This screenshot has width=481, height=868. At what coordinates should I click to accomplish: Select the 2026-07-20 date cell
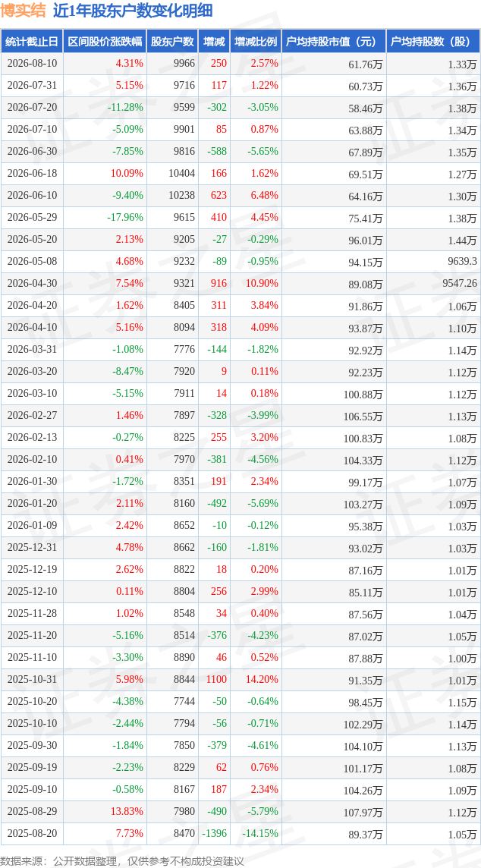click(32, 108)
